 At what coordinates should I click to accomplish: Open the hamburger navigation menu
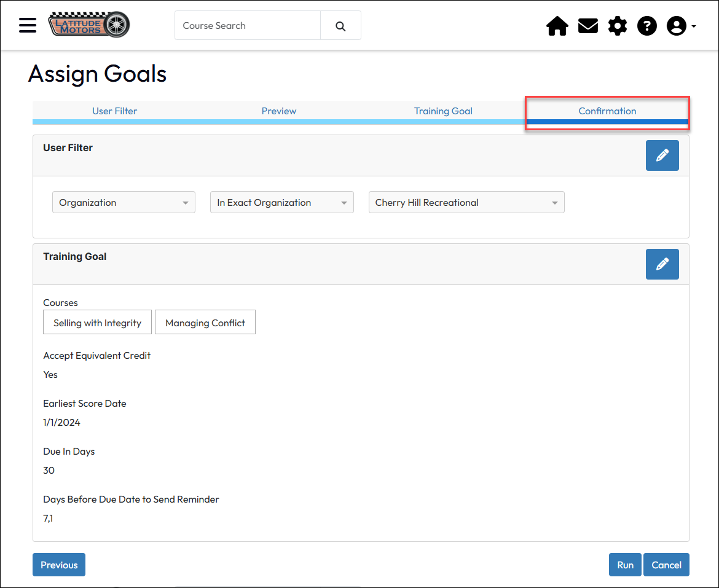[x=28, y=25]
